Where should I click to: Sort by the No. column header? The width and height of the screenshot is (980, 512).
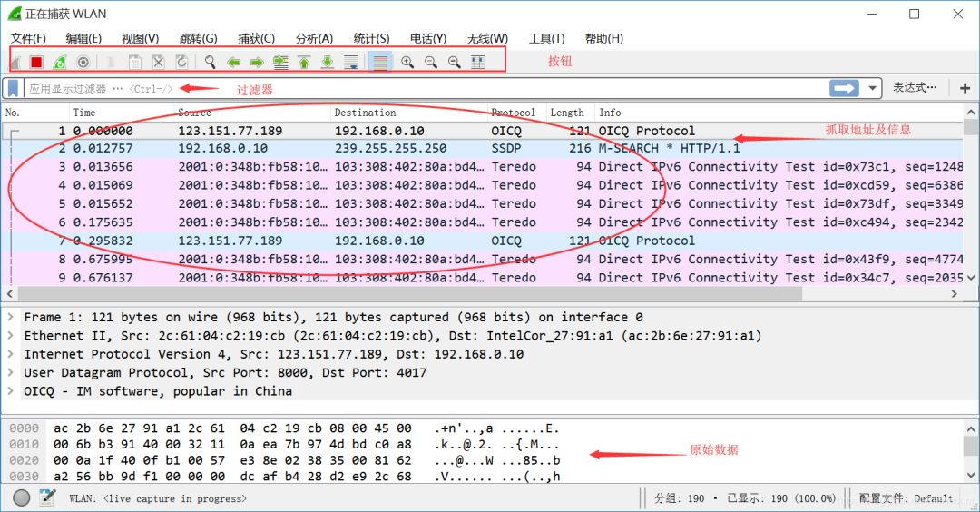tap(35, 113)
